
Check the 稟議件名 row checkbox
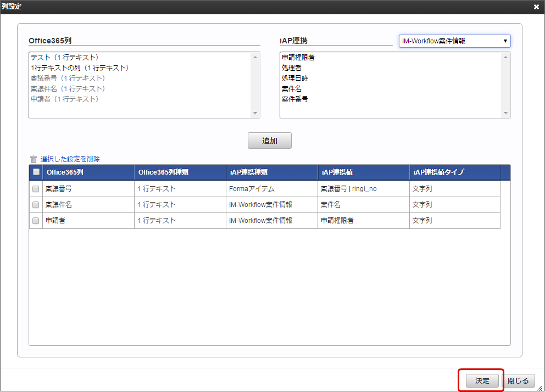click(x=36, y=205)
